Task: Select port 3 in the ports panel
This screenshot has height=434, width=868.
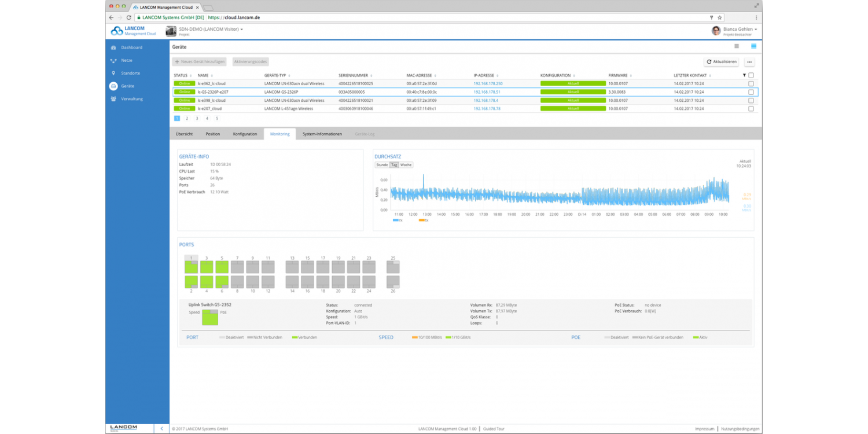Action: 207,267
